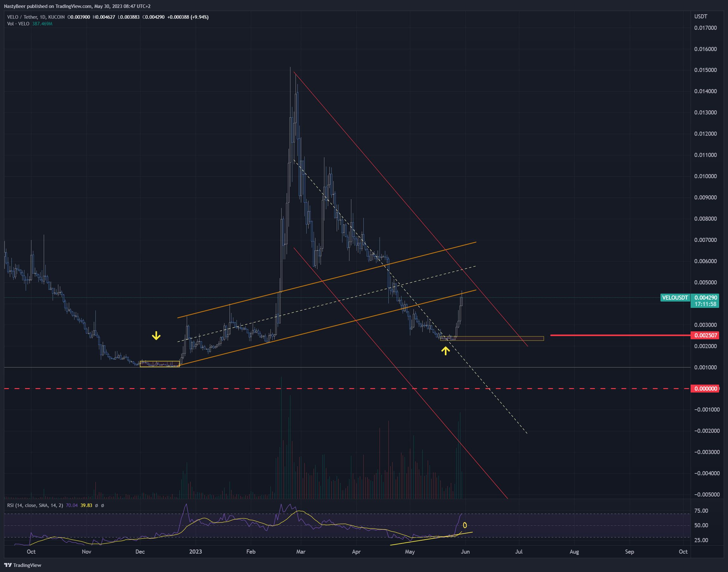Click the 50.00 RSI axis level
Image resolution: width=728 pixels, height=572 pixels.
pyautogui.click(x=701, y=525)
